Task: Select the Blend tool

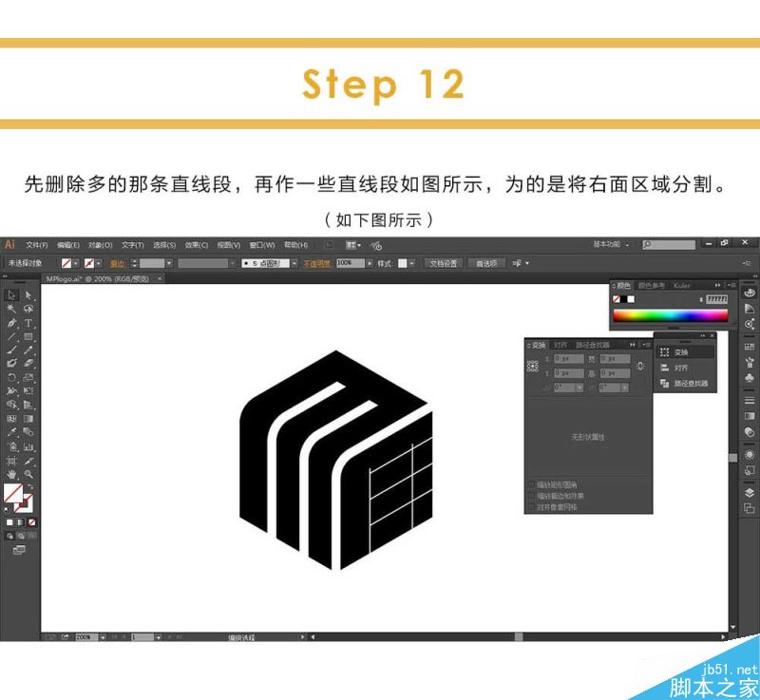Action: pos(28,432)
